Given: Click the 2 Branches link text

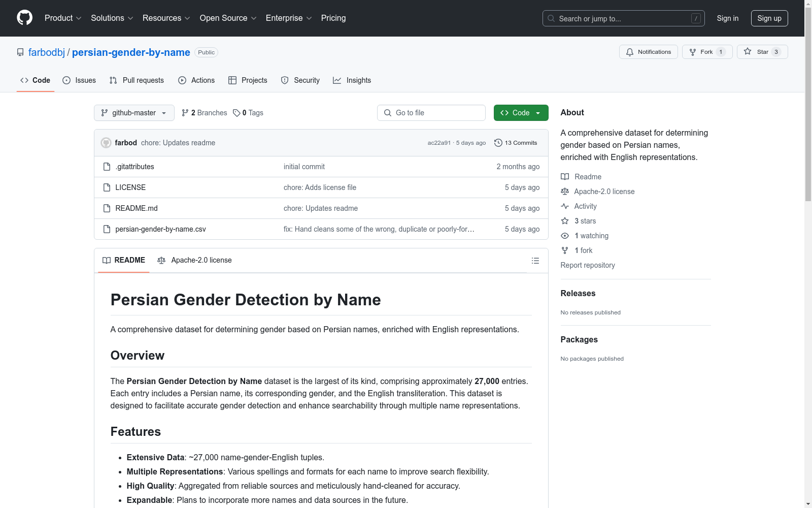Looking at the screenshot, I should point(209,113).
